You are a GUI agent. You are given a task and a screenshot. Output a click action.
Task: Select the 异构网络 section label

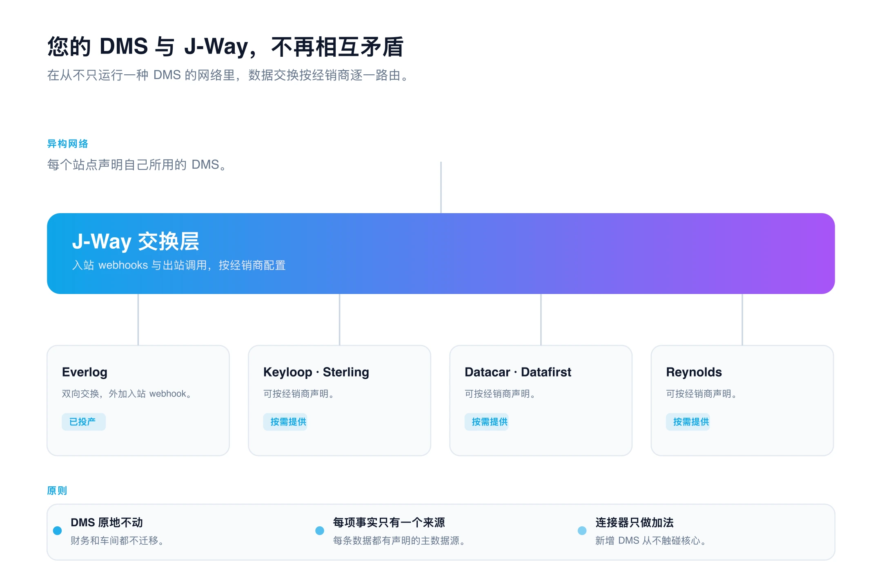pos(67,144)
